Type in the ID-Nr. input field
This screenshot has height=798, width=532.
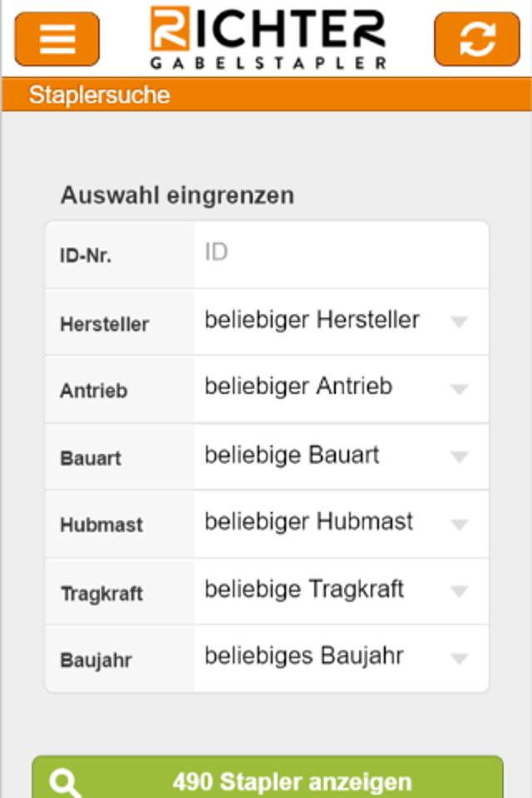tap(341, 253)
